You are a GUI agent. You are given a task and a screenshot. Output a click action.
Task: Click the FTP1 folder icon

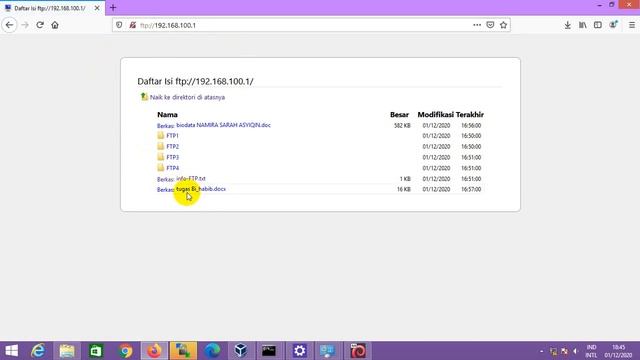click(x=161, y=135)
